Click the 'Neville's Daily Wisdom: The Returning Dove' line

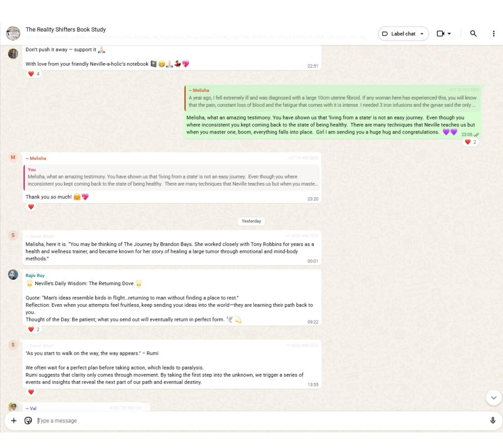click(x=84, y=283)
